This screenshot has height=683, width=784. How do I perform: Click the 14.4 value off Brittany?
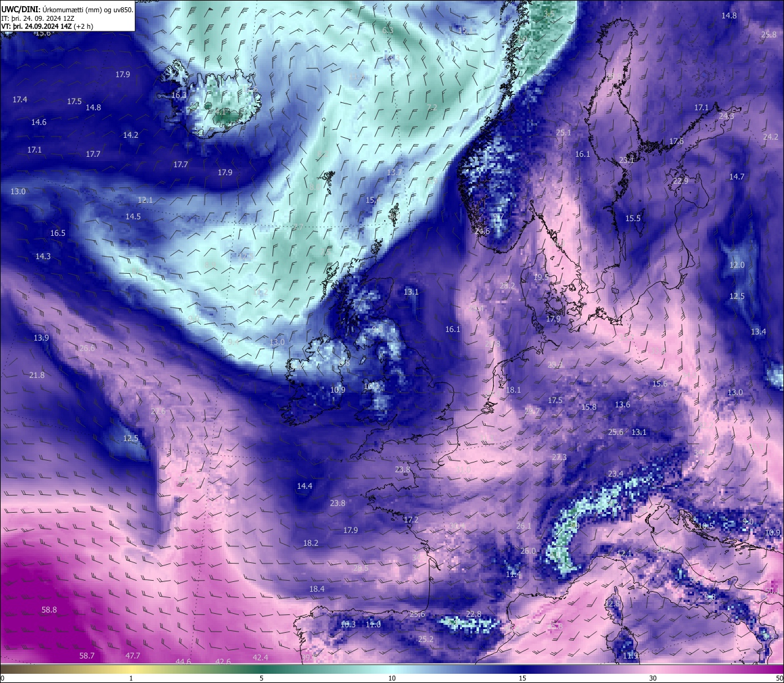pos(304,486)
